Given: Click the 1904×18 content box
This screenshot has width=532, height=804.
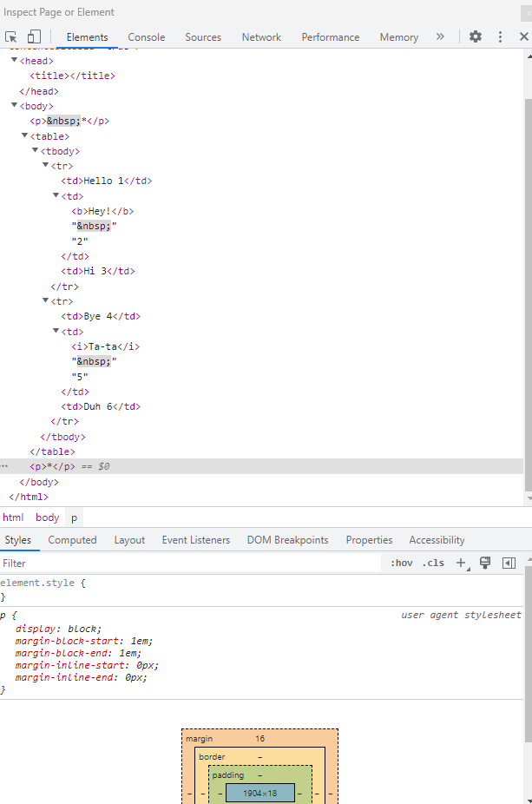Looking at the screenshot, I should coord(259,794).
